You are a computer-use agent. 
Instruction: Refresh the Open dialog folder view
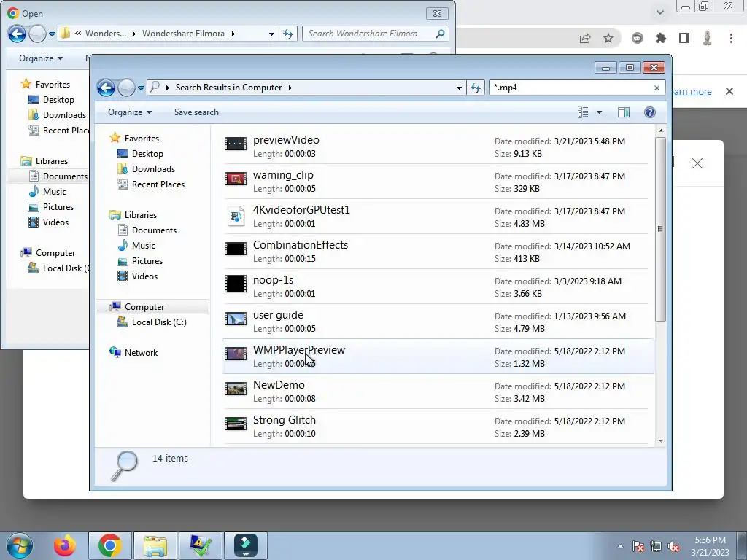[288, 34]
